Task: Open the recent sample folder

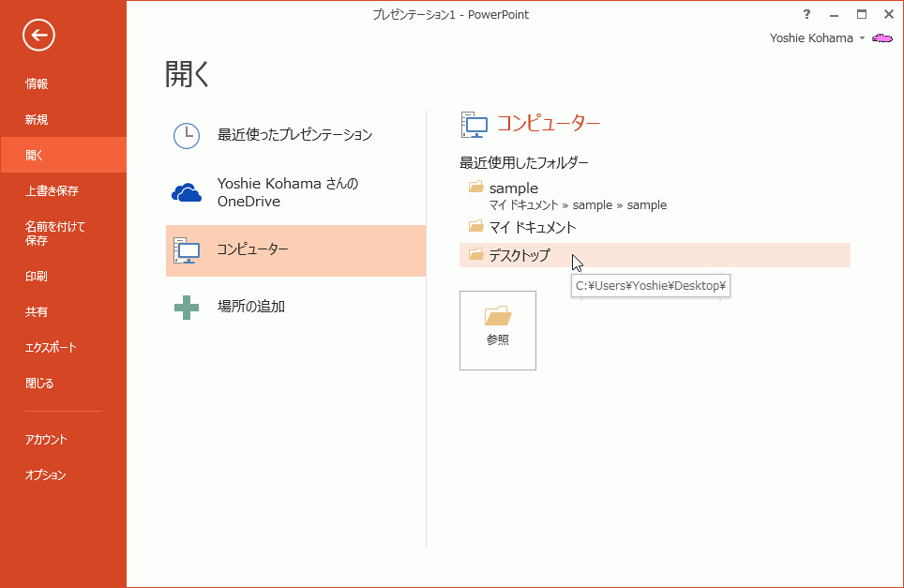Action: pyautogui.click(x=655, y=196)
